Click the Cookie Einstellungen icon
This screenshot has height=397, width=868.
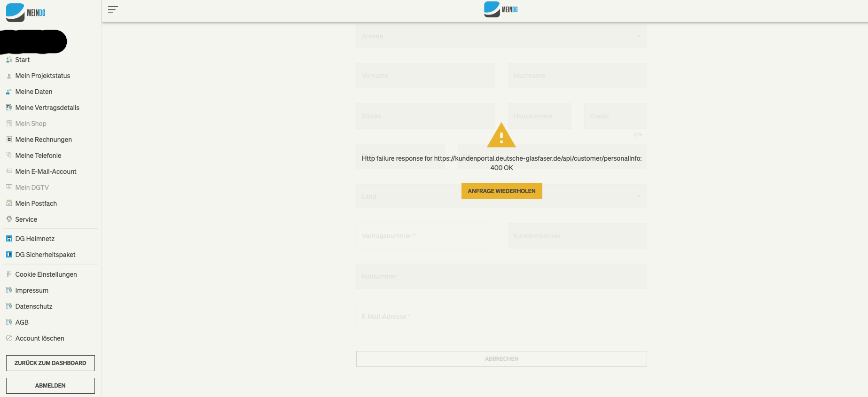tap(9, 274)
